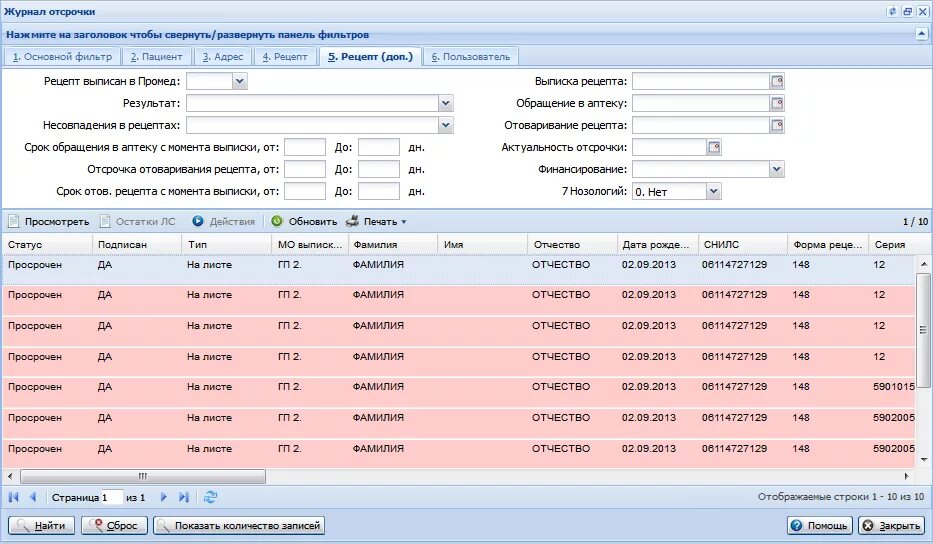Click the horizontal scrollbar right arrow
The width and height of the screenshot is (933, 544).
pyautogui.click(x=907, y=476)
